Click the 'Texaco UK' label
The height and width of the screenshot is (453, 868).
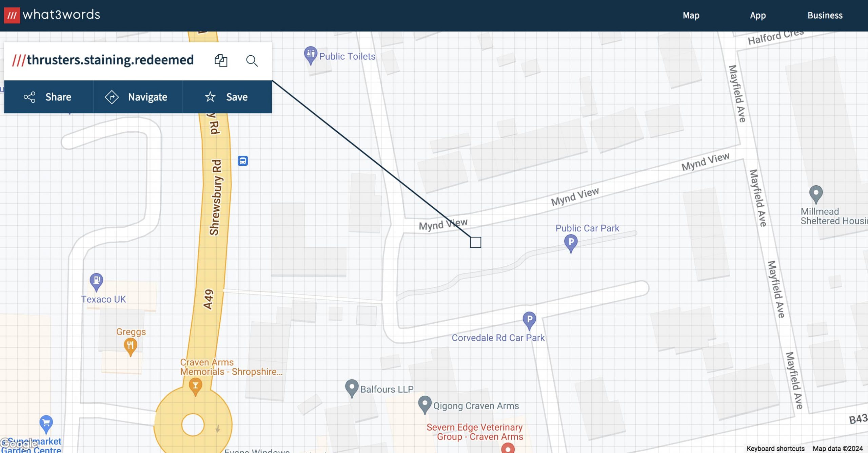tap(103, 299)
